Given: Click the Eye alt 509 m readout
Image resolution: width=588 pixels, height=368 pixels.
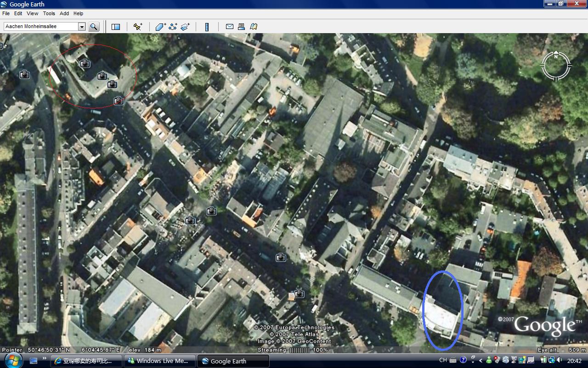Looking at the screenshot, I should 561,350.
